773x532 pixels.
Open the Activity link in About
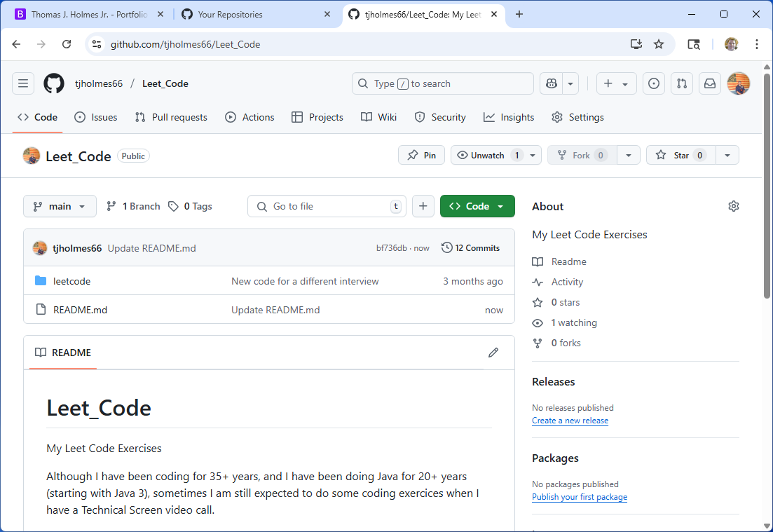(558, 282)
